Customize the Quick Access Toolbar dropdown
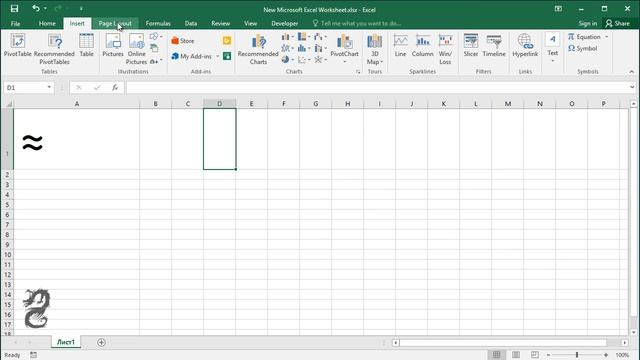Image resolution: width=640 pixels, height=360 pixels. 81,9
